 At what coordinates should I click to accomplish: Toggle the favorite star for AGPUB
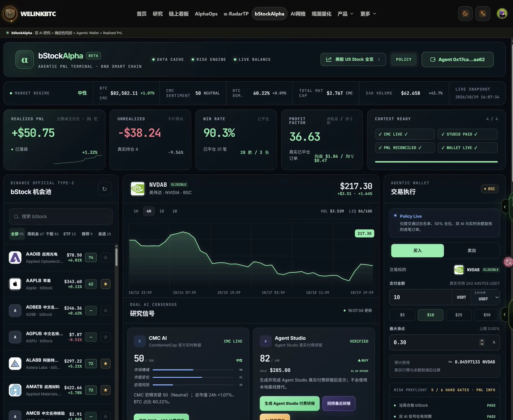[106, 337]
